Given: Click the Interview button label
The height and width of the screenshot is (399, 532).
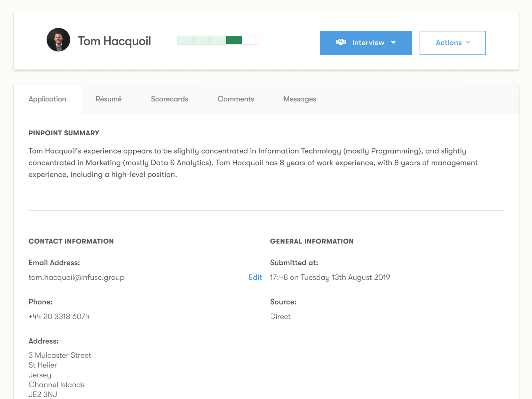Looking at the screenshot, I should [368, 43].
